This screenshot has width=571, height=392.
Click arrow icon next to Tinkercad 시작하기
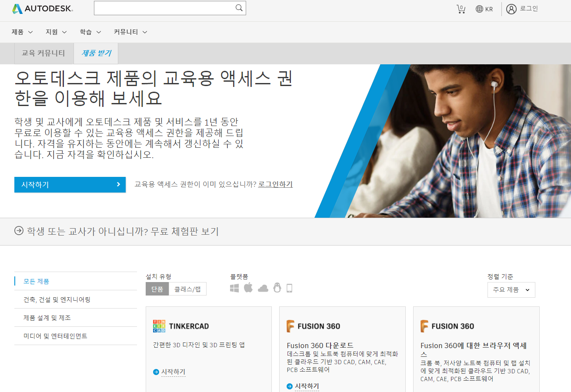156,372
